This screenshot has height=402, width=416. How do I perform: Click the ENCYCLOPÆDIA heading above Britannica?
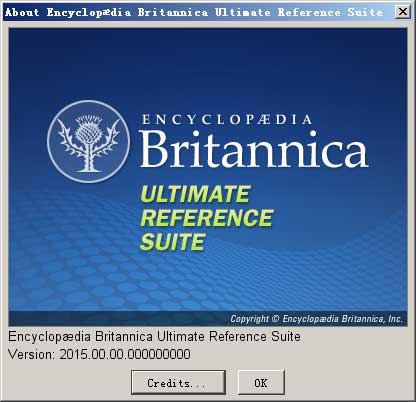tap(227, 119)
